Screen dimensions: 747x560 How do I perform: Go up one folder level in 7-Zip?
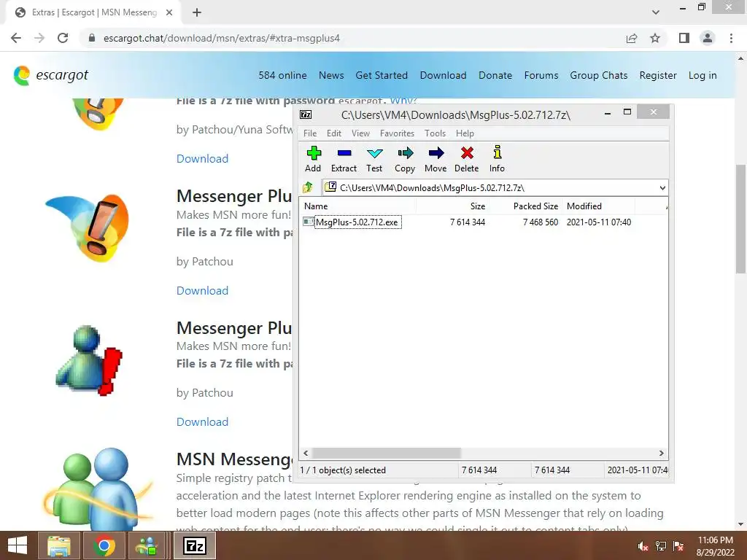(x=309, y=187)
